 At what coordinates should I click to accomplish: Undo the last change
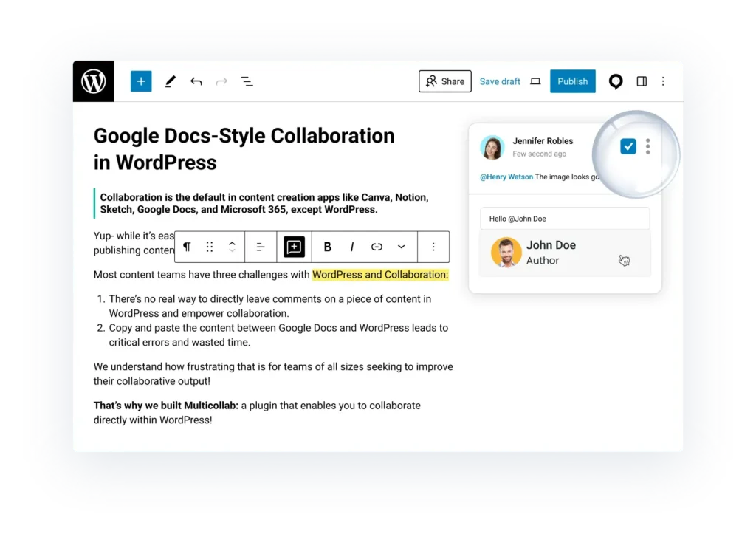click(x=196, y=81)
